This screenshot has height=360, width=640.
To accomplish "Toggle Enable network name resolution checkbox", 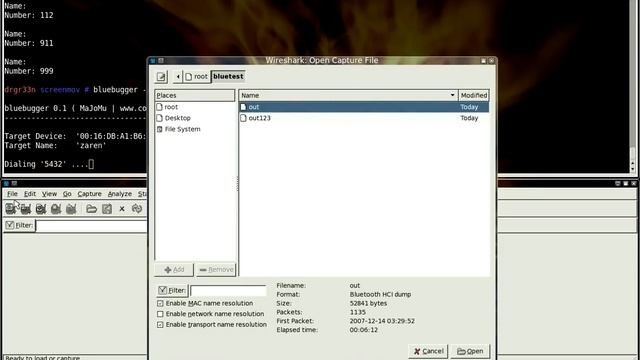I will pos(160,314).
